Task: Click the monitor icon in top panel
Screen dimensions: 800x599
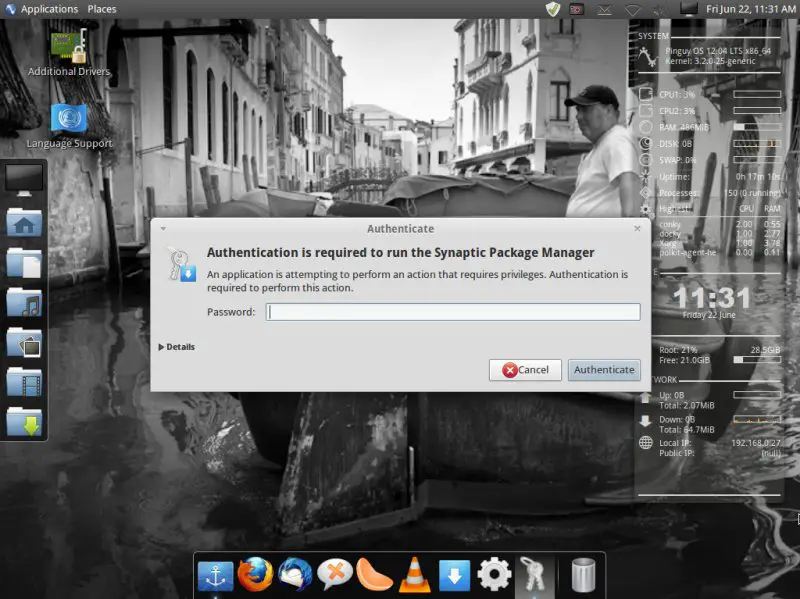Action: [688, 9]
